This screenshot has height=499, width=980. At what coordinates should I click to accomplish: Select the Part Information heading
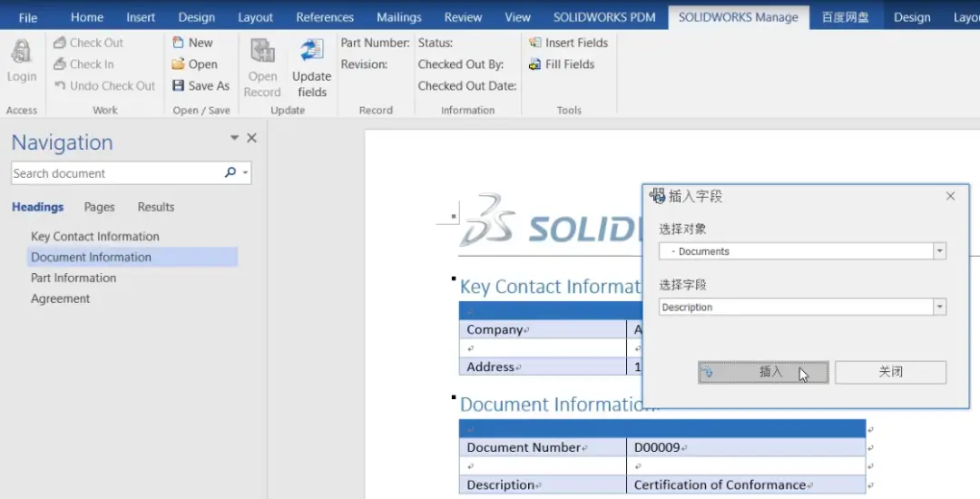coord(73,278)
